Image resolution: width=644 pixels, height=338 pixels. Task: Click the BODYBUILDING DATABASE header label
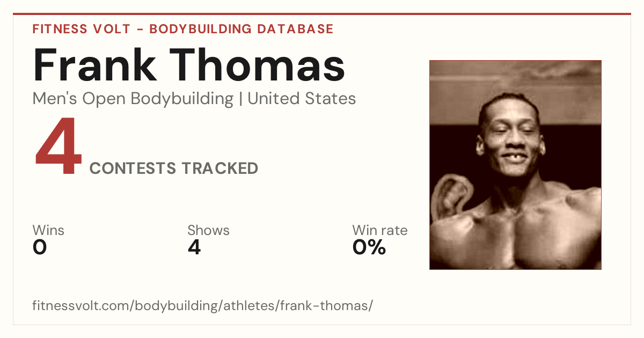(x=241, y=29)
